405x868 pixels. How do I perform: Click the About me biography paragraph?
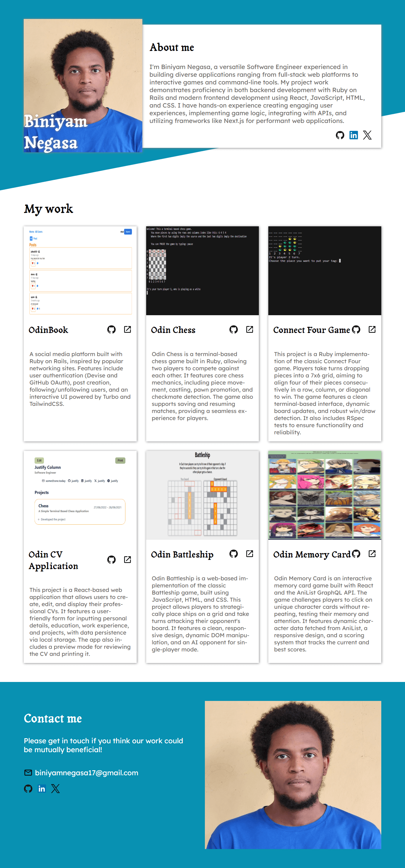click(257, 94)
